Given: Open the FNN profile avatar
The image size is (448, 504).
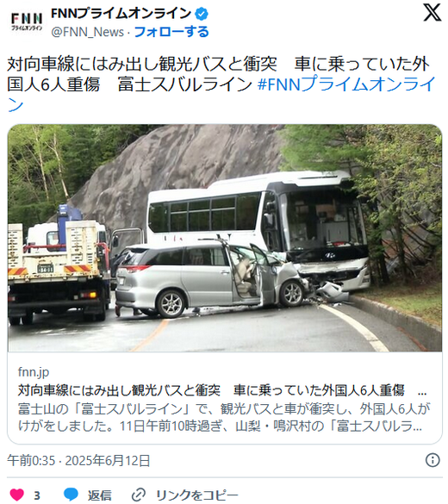Looking at the screenshot, I should (27, 22).
